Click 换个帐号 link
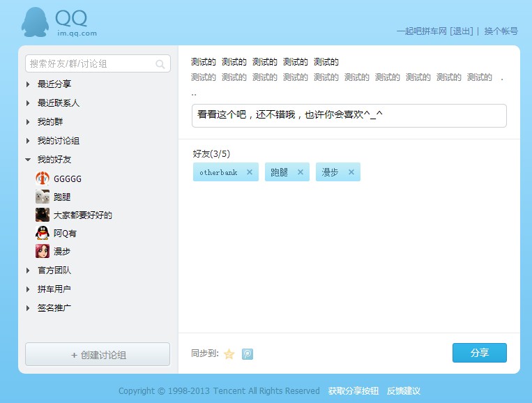532x403 pixels. pyautogui.click(x=501, y=31)
